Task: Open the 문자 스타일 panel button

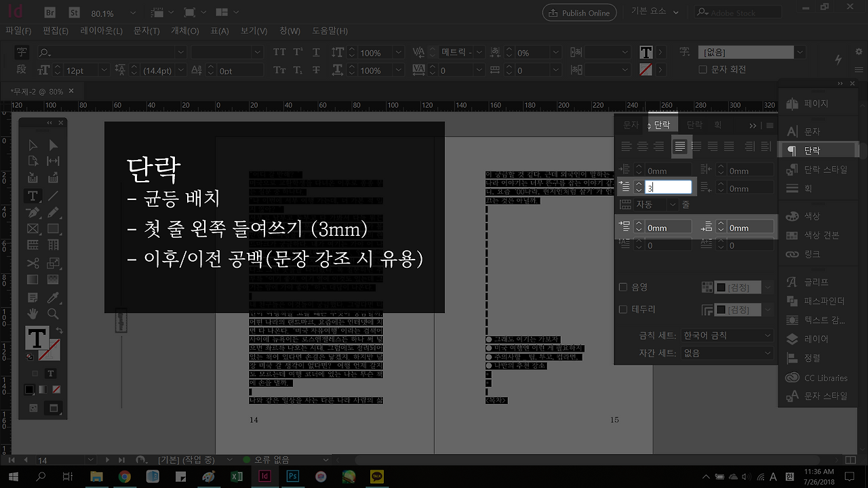Action: click(817, 396)
